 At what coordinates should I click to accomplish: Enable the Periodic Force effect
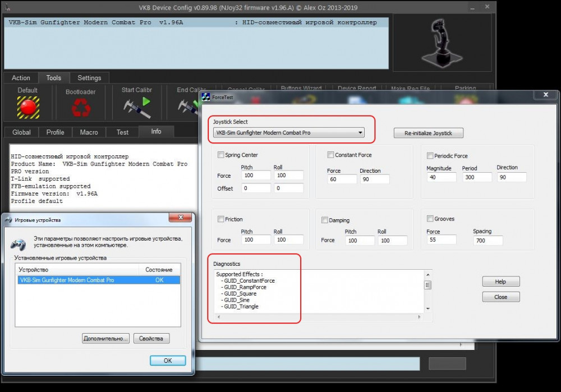[430, 156]
